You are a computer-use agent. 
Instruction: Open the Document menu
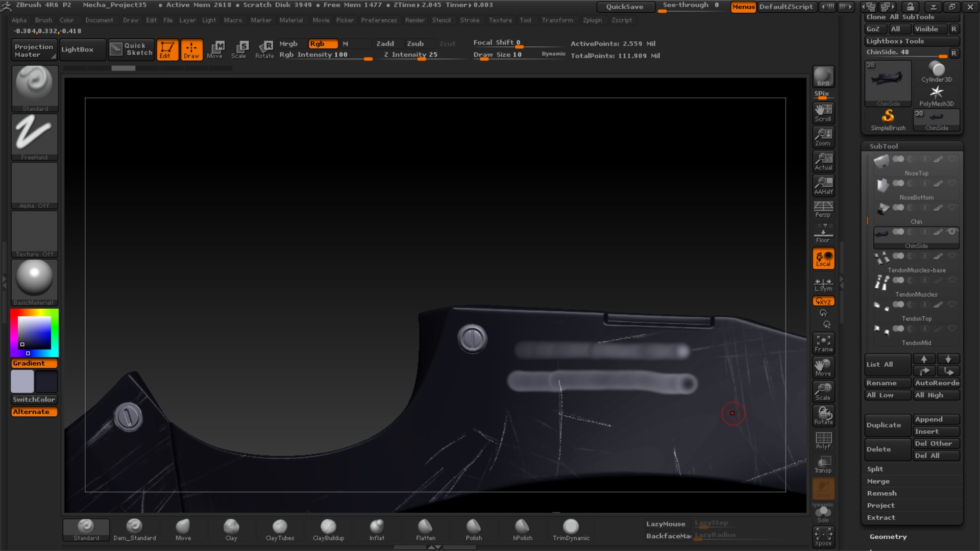tap(99, 20)
